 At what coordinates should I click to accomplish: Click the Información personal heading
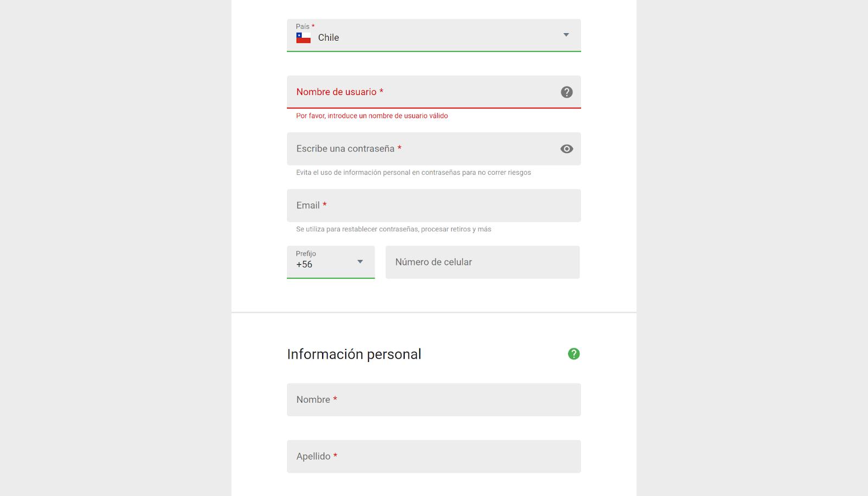coord(354,354)
